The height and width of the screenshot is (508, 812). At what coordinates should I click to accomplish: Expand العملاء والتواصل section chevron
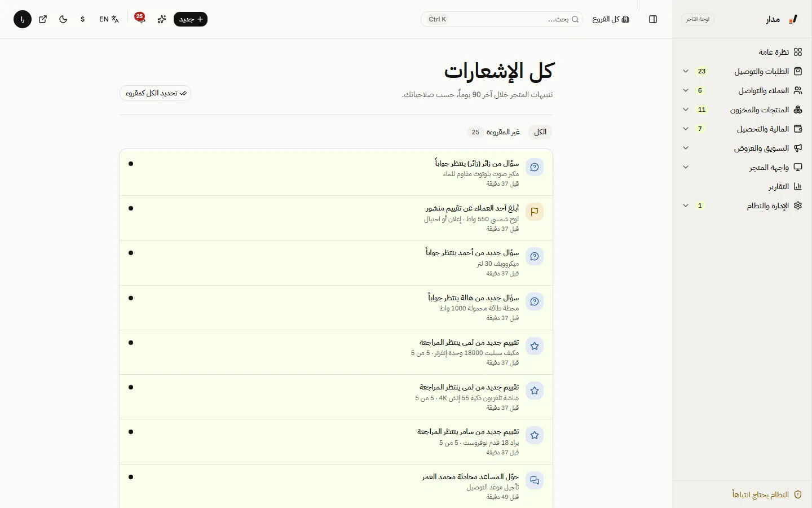coord(686,90)
